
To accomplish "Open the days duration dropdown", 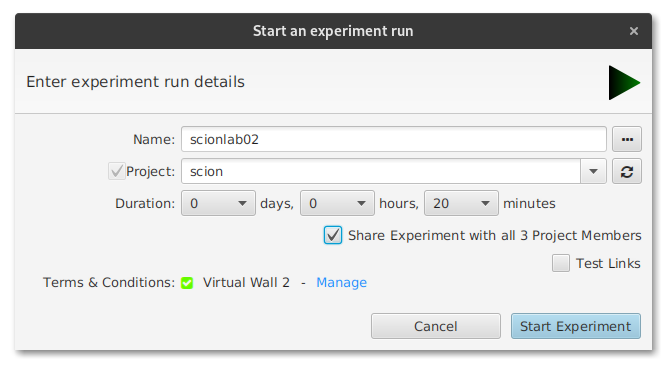I will 218,203.
